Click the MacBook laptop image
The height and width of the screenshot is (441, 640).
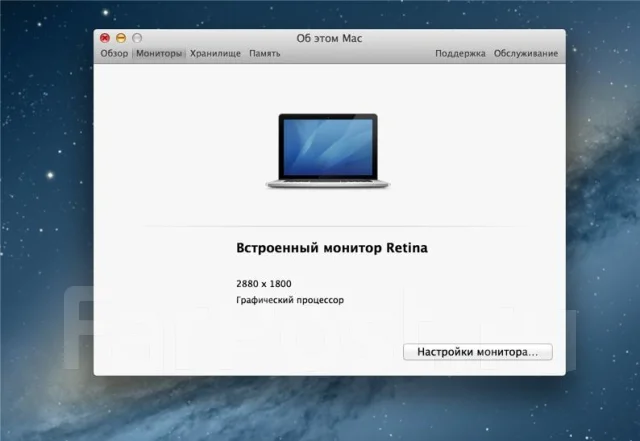(328, 151)
